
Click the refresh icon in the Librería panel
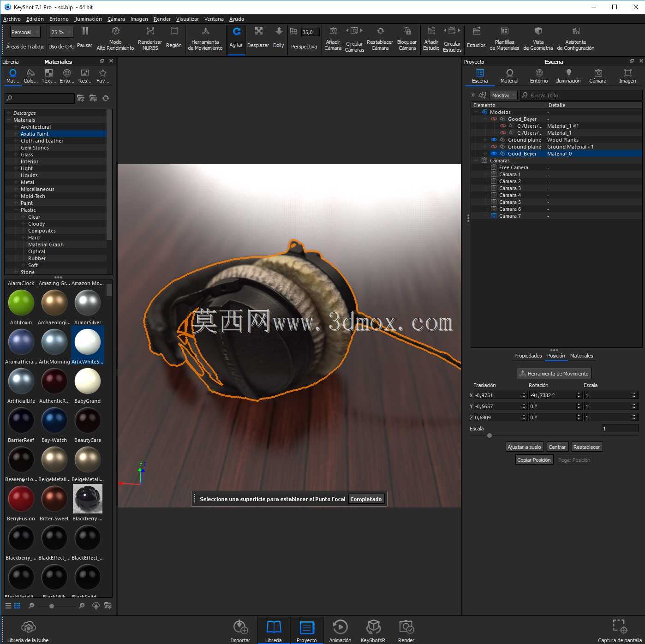click(x=106, y=98)
